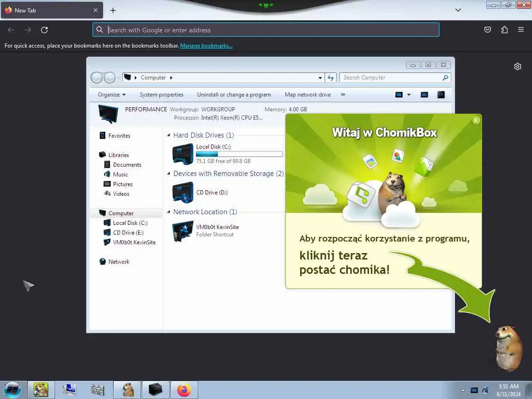Click the Explorer back navigation button
This screenshot has width=532, height=399.
[x=97, y=78]
